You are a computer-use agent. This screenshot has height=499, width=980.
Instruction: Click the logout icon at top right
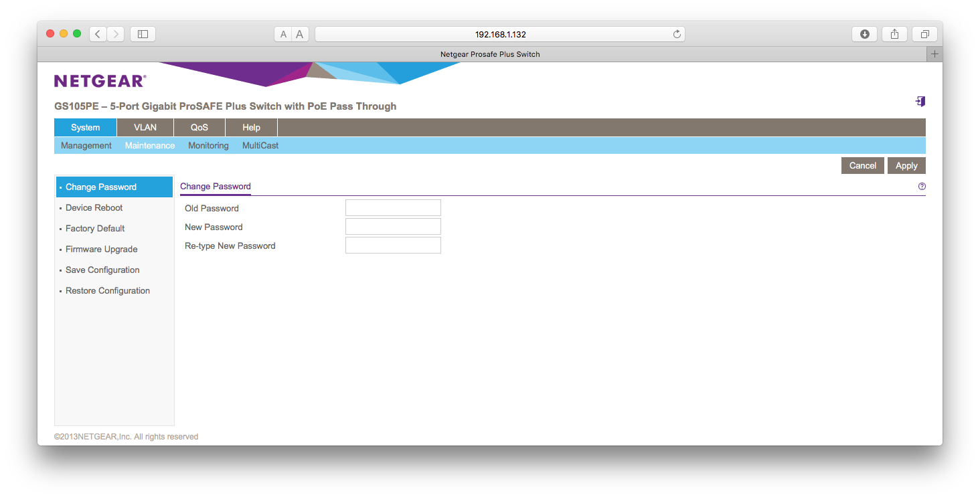point(920,102)
